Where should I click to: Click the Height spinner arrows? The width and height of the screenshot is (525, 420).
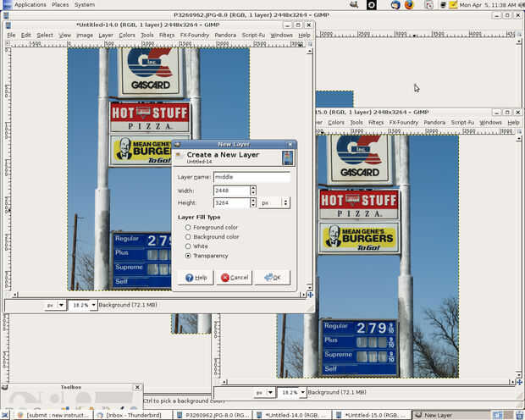253,202
